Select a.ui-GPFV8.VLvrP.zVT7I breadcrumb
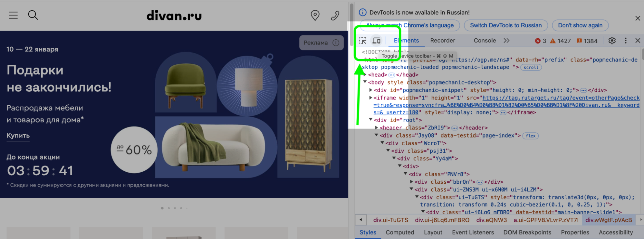The image size is (644, 239). 546,220
